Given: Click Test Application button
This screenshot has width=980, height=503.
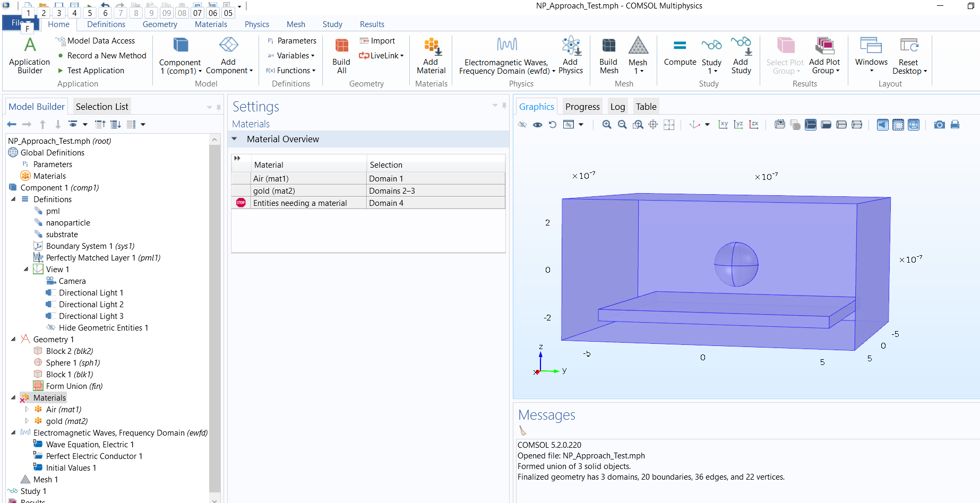Looking at the screenshot, I should point(96,71).
